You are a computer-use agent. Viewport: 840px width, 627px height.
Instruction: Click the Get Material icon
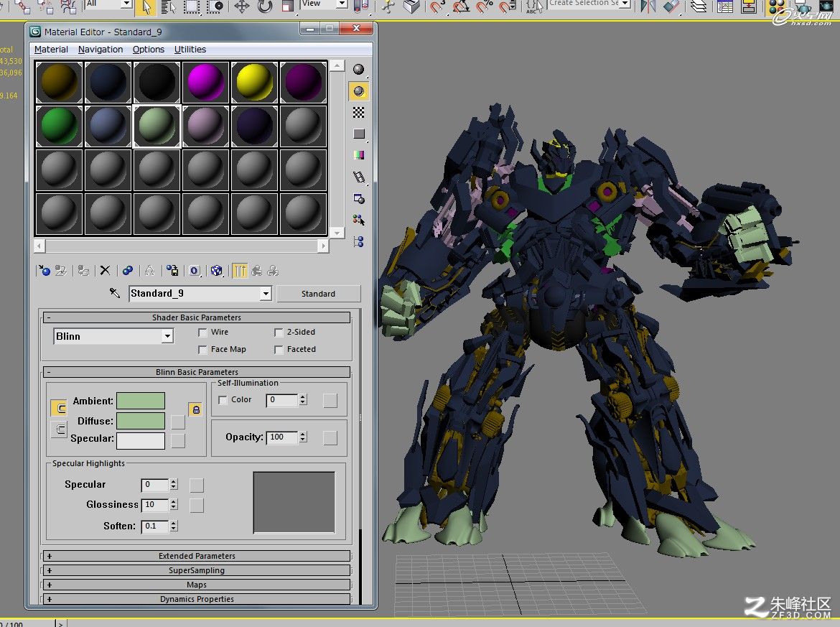(43, 271)
